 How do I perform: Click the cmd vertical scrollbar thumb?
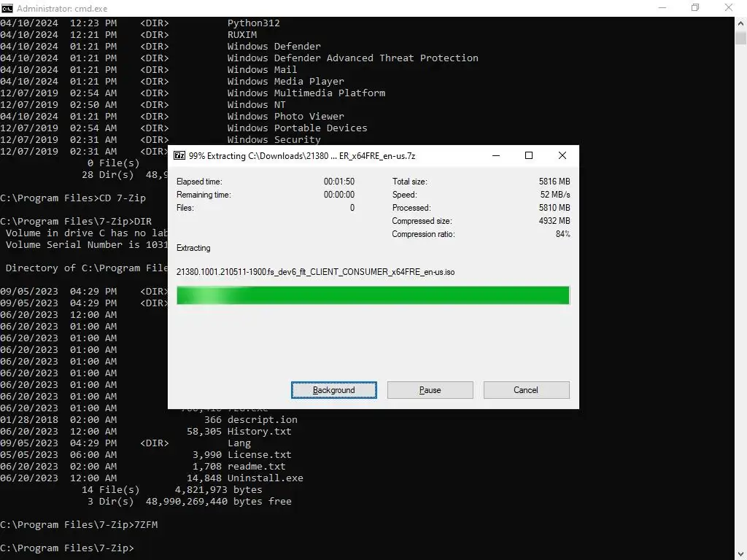coord(741,38)
